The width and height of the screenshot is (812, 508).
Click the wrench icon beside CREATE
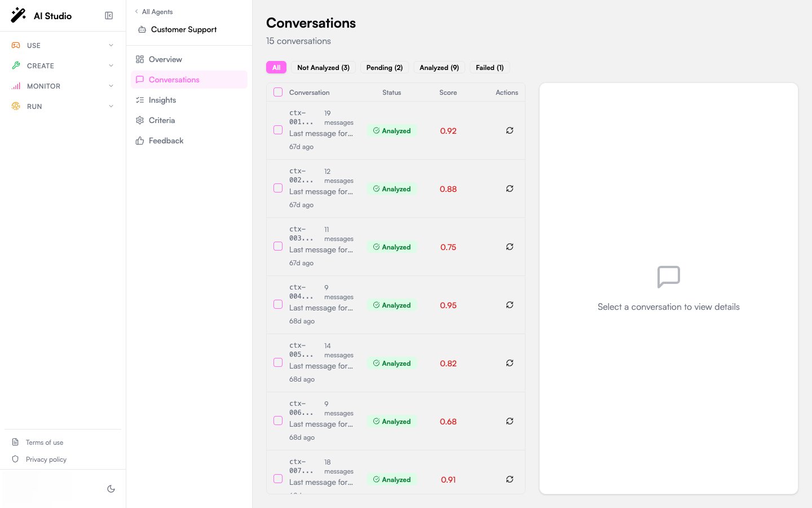[x=16, y=65]
